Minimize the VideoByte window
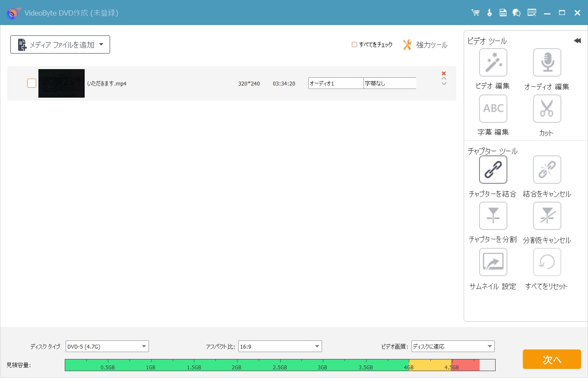The height and width of the screenshot is (378, 588). (x=547, y=13)
